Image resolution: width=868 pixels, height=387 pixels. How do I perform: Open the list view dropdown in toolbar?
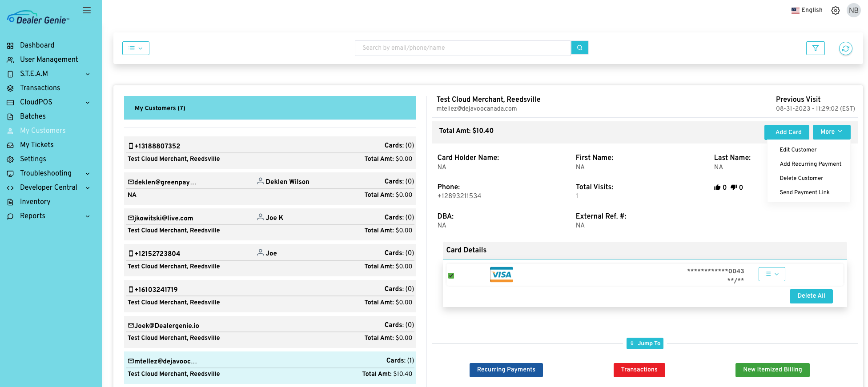[136, 48]
